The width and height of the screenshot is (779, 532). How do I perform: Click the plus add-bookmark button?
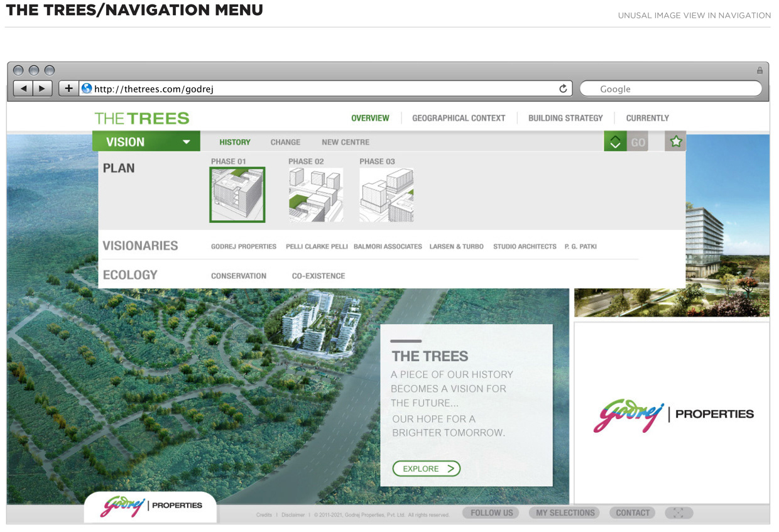[68, 89]
